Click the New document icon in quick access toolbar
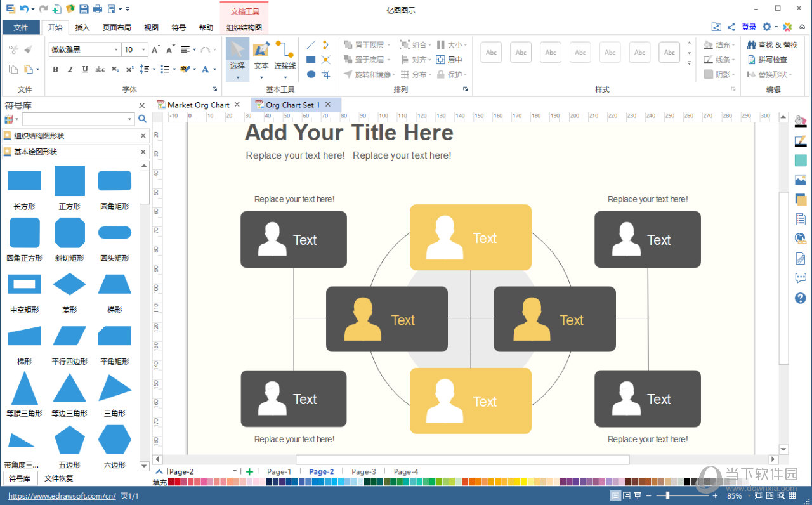This screenshot has width=812, height=505. [x=57, y=9]
